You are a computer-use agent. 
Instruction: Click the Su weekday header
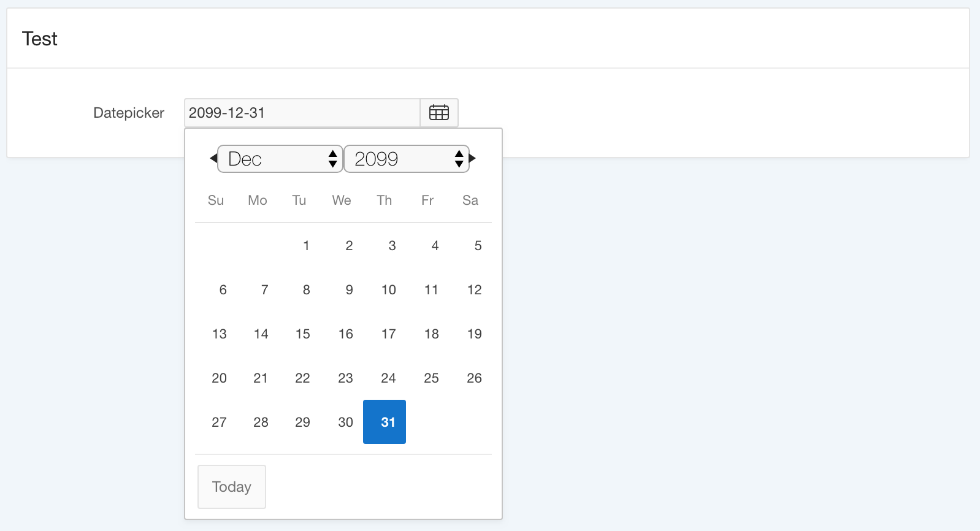tap(215, 200)
